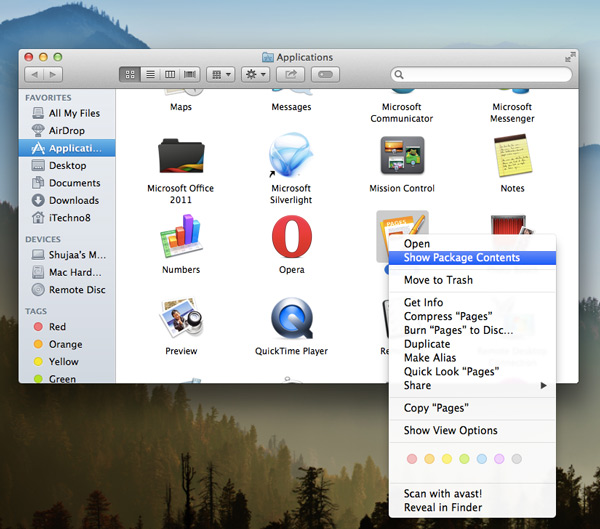This screenshot has width=600, height=529.
Task: Open All My Files in sidebar
Action: (x=67, y=113)
